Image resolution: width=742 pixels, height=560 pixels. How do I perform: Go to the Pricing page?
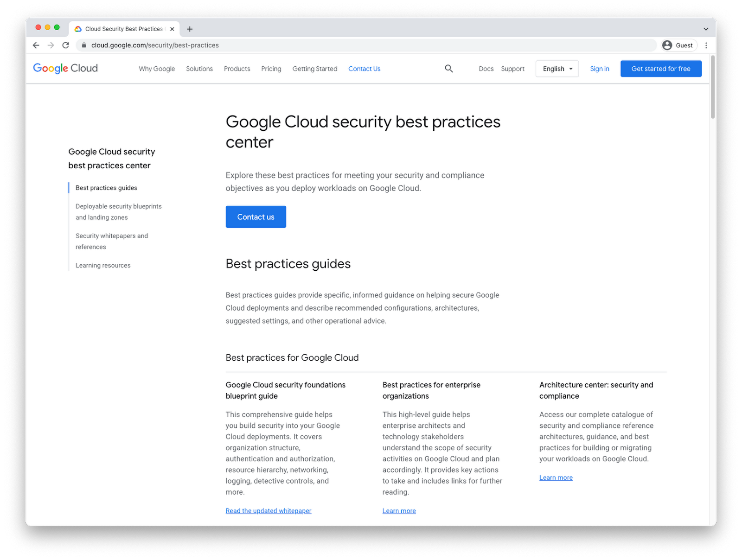coord(271,69)
